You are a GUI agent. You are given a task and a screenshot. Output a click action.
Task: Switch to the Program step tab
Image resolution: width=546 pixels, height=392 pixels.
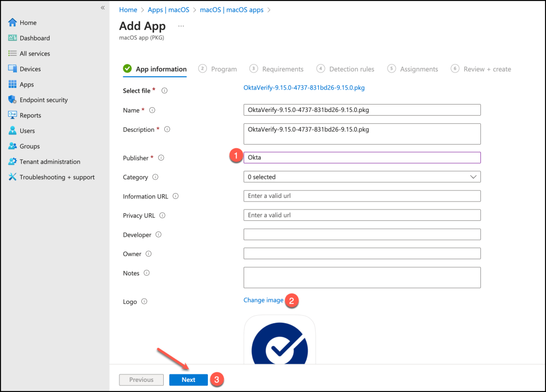(218, 69)
